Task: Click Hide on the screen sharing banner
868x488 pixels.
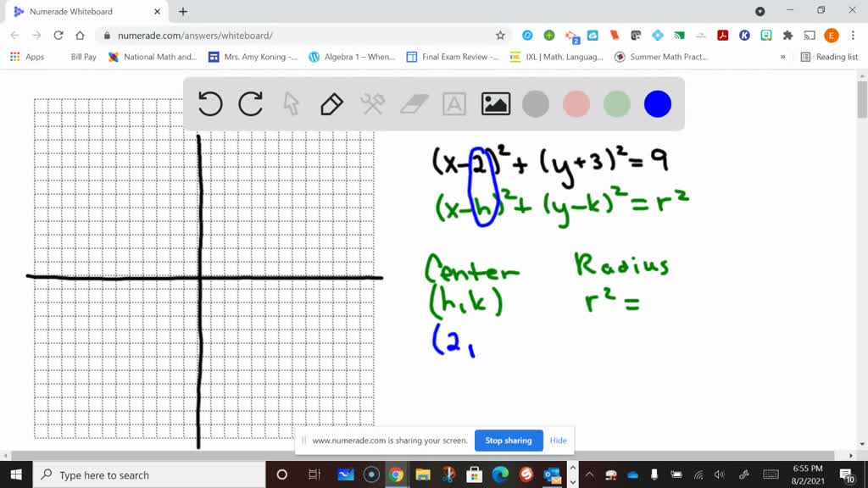Action: (558, 441)
